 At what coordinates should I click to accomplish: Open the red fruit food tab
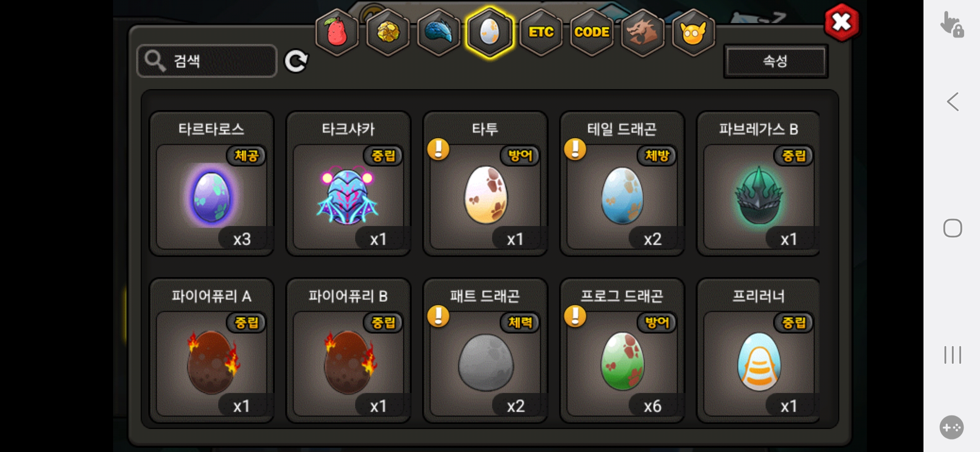(x=338, y=32)
